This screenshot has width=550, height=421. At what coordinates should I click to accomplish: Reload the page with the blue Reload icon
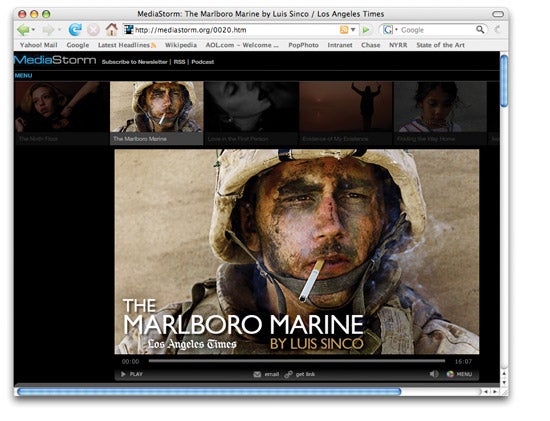75,29
